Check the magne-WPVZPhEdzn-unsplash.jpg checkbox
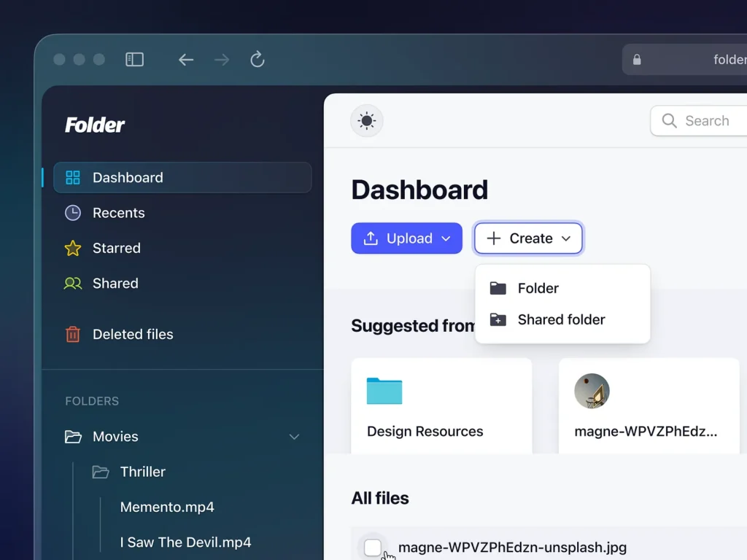This screenshot has width=747, height=560. click(x=373, y=548)
